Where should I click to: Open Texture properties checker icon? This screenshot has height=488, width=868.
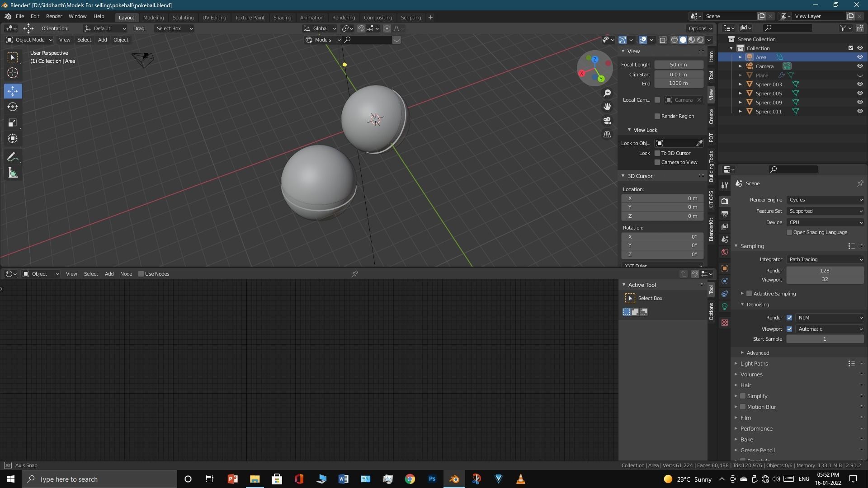(725, 323)
